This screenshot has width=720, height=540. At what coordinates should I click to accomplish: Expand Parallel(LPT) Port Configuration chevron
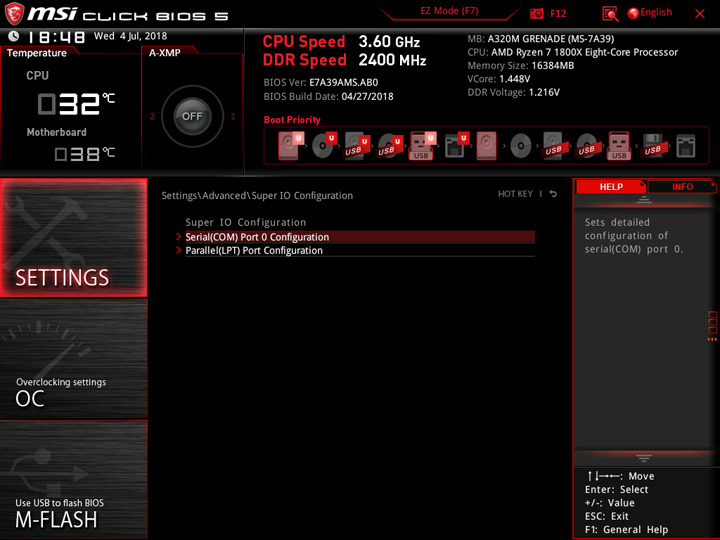179,250
